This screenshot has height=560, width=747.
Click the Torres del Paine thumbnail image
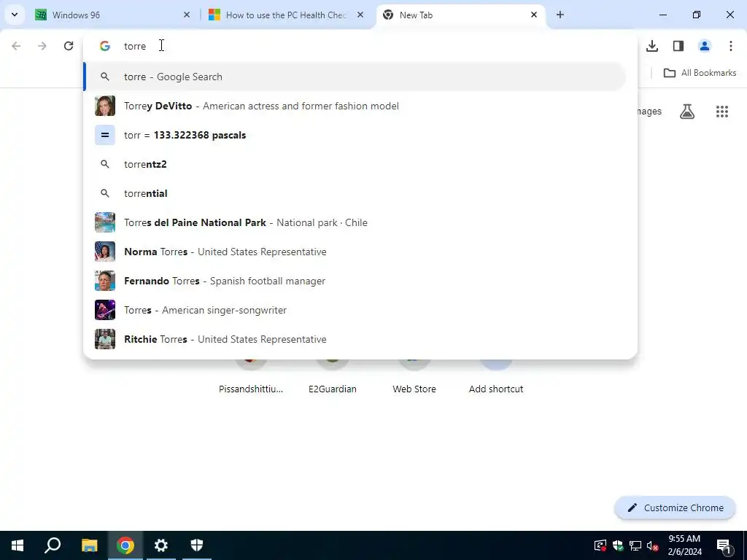pyautogui.click(x=105, y=222)
